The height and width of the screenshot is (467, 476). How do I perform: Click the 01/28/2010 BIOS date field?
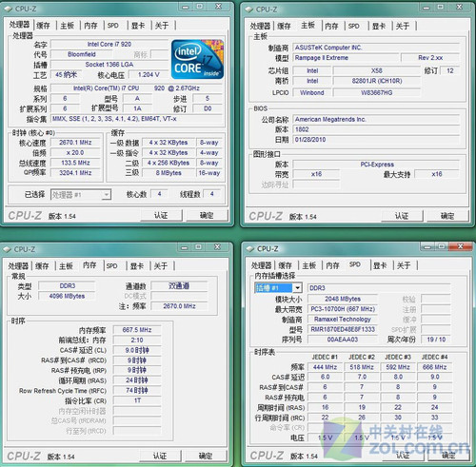(376, 140)
